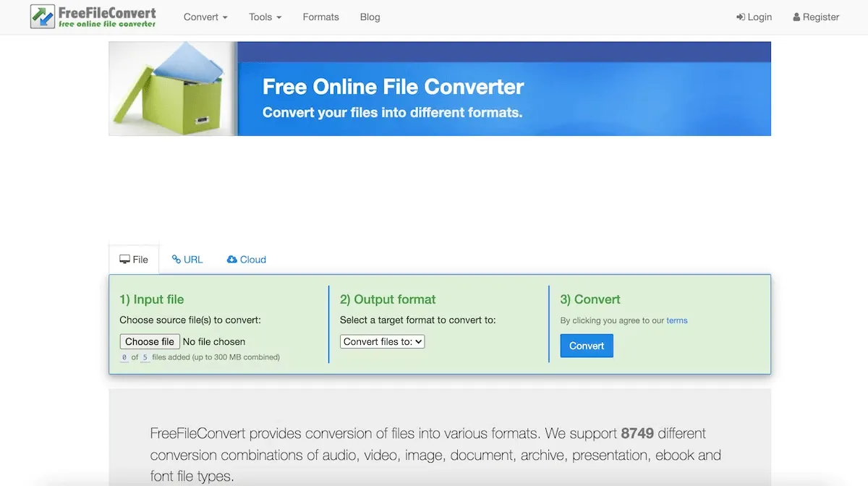
Task: Click the "0" files added counter
Action: click(124, 357)
